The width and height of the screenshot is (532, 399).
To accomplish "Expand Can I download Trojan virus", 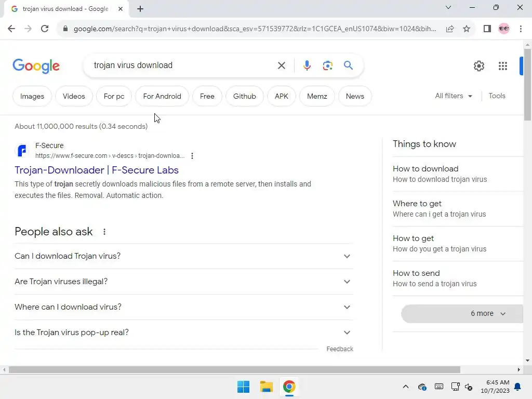I will [183, 256].
